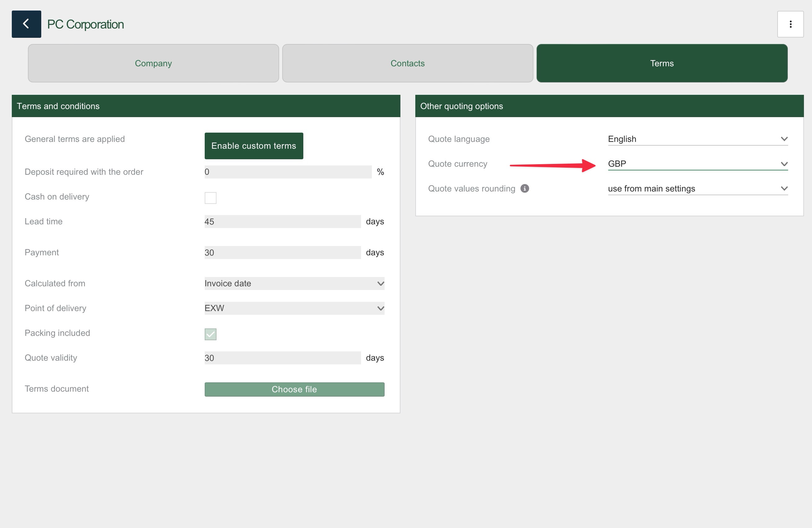
Task: Click Choose file for Terms document
Action: coord(294,389)
